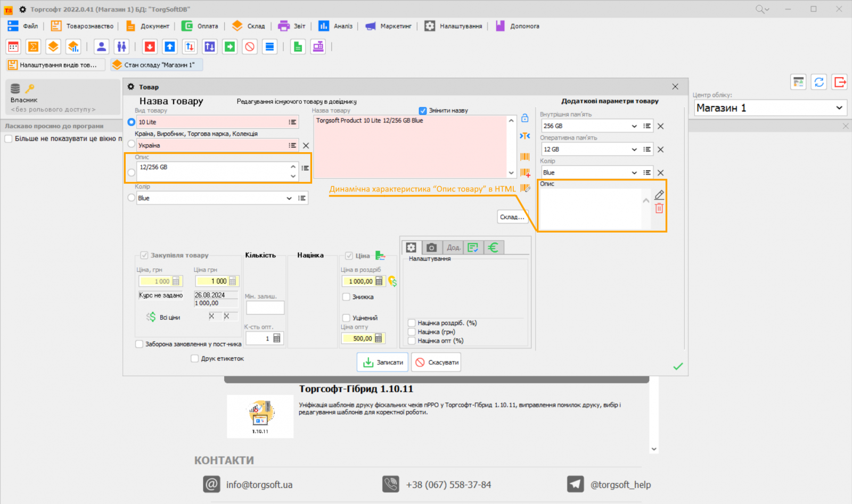852x504 pixels.
Task: Click the barcode icon beside product name
Action: 525,156
